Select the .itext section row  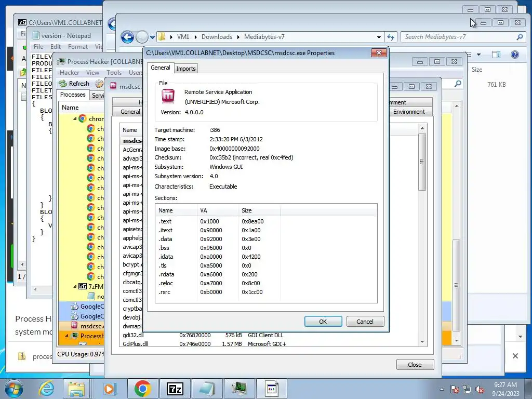point(266,230)
